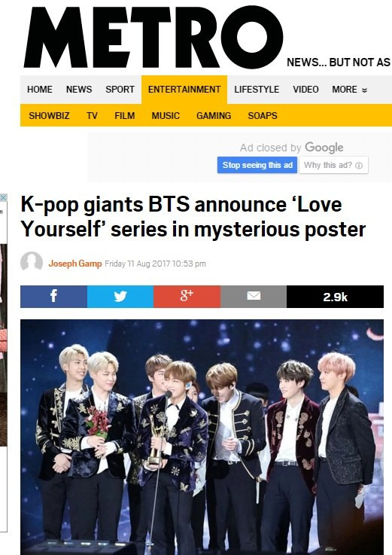Share article via Google Plus

[187, 296]
